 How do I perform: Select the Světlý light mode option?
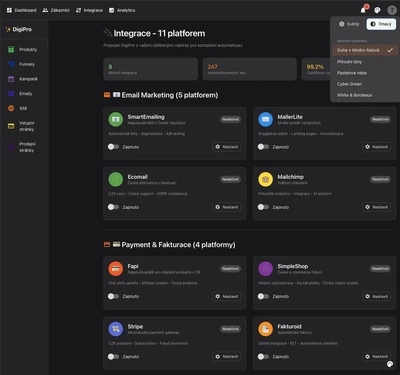[x=349, y=24]
